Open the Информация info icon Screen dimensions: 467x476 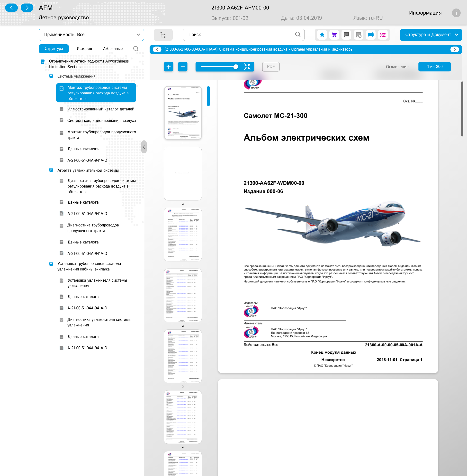click(x=456, y=13)
